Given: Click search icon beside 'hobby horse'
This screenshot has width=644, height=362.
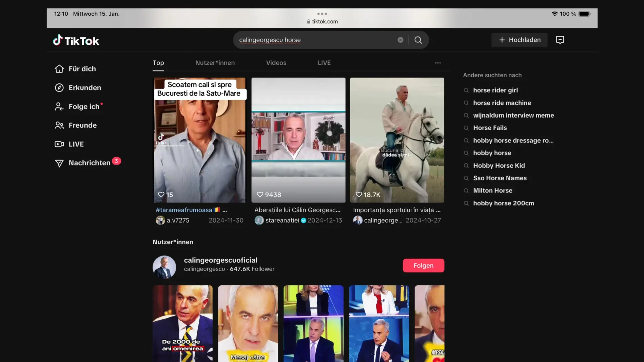Looking at the screenshot, I should pyautogui.click(x=466, y=153).
